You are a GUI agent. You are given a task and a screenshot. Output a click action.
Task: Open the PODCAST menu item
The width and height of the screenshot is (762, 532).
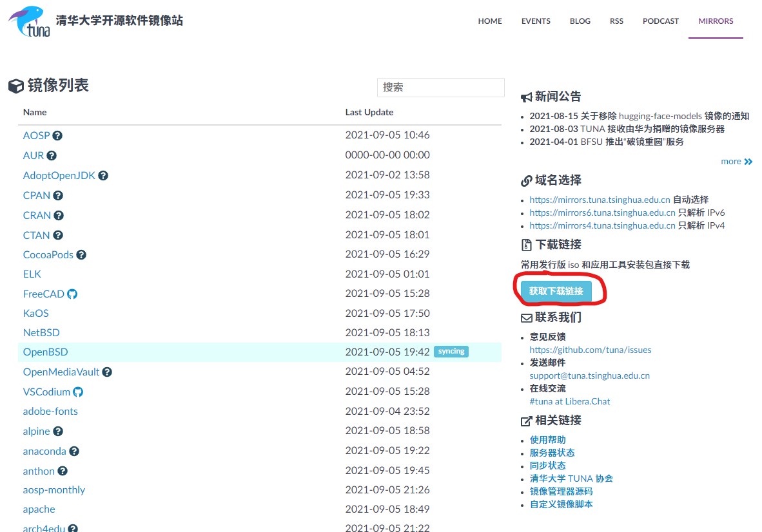pyautogui.click(x=661, y=21)
